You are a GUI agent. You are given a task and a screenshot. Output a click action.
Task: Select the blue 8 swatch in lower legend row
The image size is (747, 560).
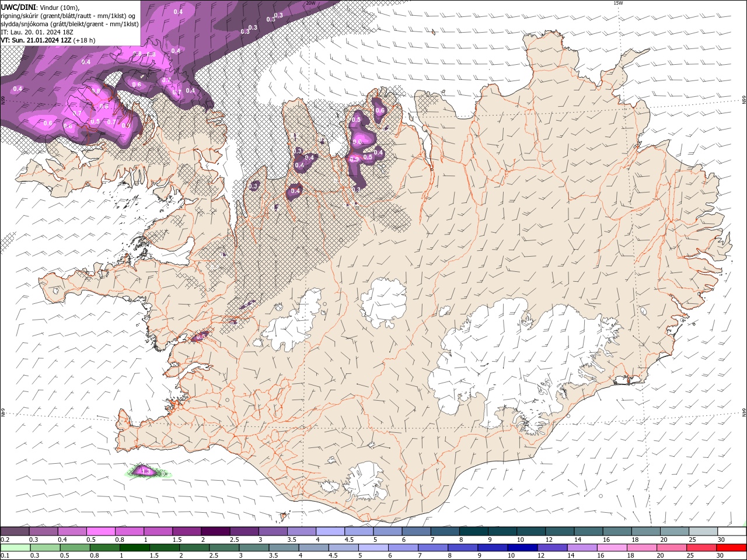click(x=462, y=548)
